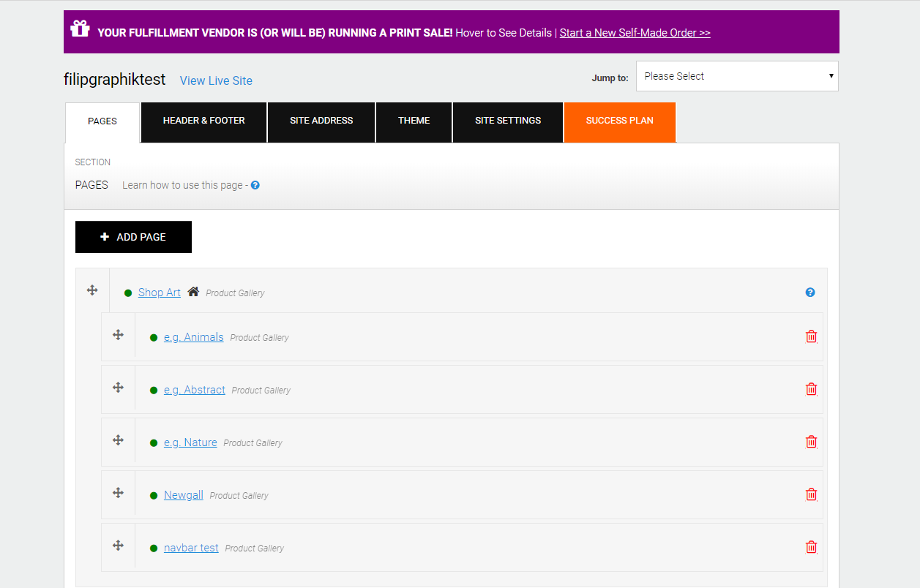Click trash icon for Newgall page
The height and width of the screenshot is (588, 920).
tap(811, 494)
